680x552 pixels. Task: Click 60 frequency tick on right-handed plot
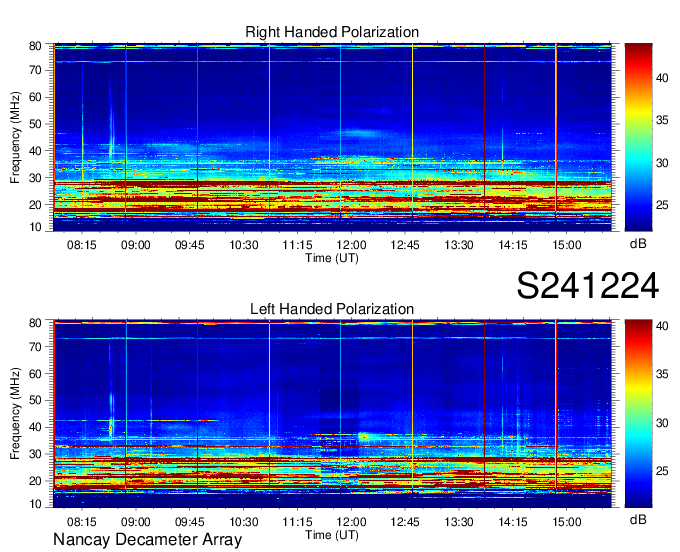(x=35, y=97)
